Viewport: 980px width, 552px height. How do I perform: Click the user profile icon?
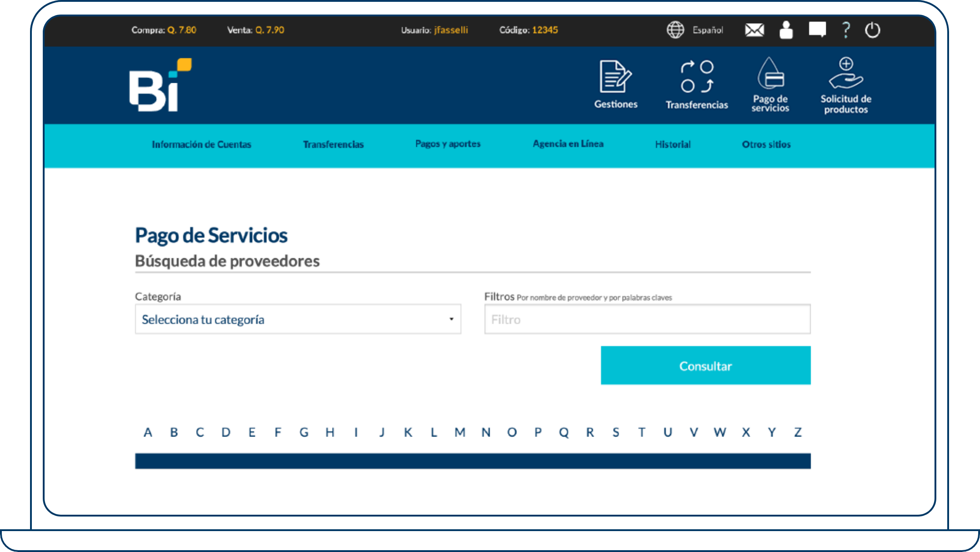point(786,30)
